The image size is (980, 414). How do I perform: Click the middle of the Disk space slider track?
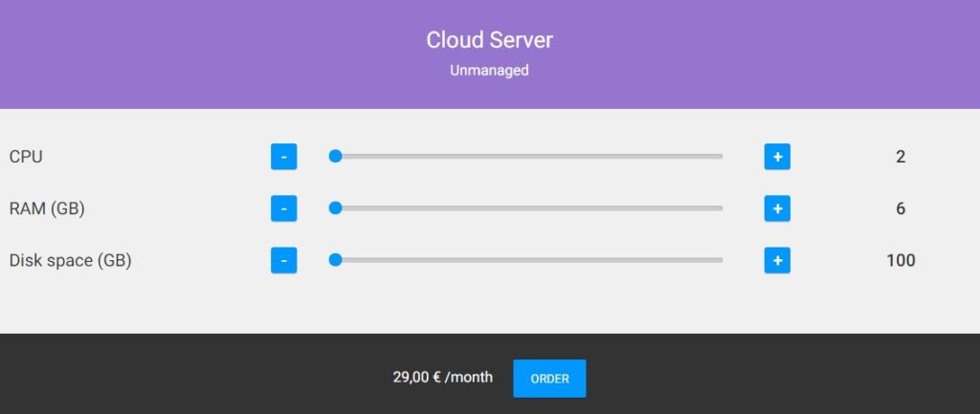click(526, 260)
